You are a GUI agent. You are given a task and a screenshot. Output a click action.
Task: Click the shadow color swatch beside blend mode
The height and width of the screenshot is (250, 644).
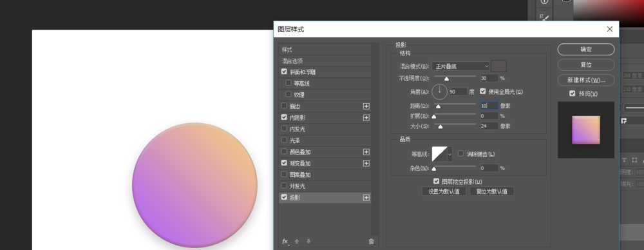(499, 66)
